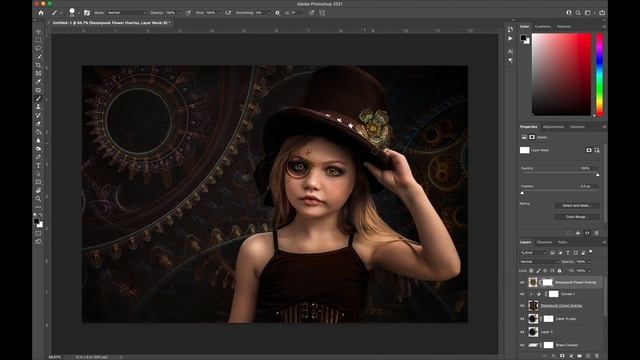Toggle pressure for opacity in options bar
Viewport: 640px width, 360px height.
click(x=188, y=13)
